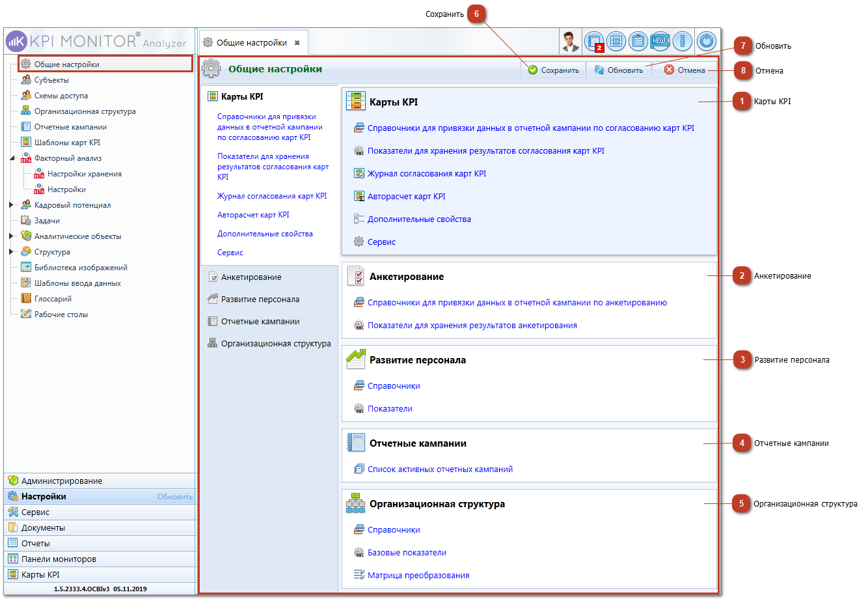Image resolution: width=868 pixels, height=601 pixels.
Task: Click the Отмена button
Action: (685, 70)
